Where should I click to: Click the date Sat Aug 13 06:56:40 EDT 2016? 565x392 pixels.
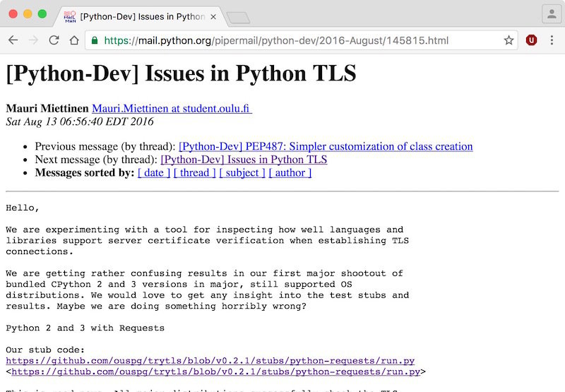[80, 121]
